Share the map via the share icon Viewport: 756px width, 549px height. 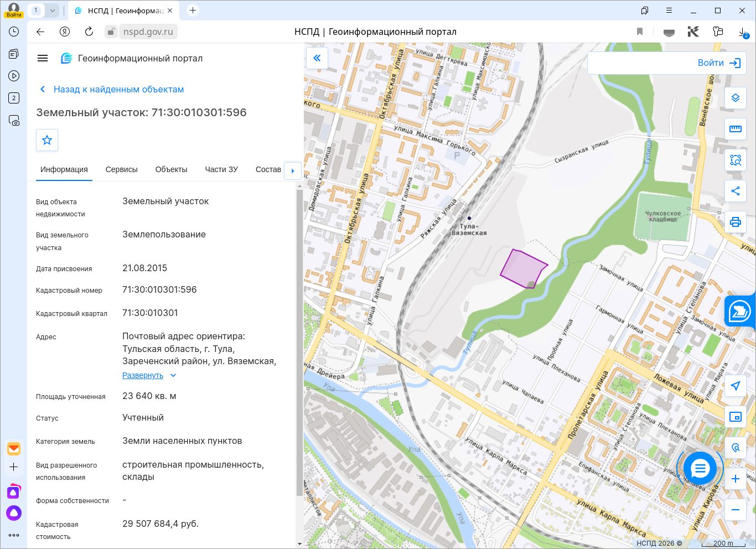(736, 191)
